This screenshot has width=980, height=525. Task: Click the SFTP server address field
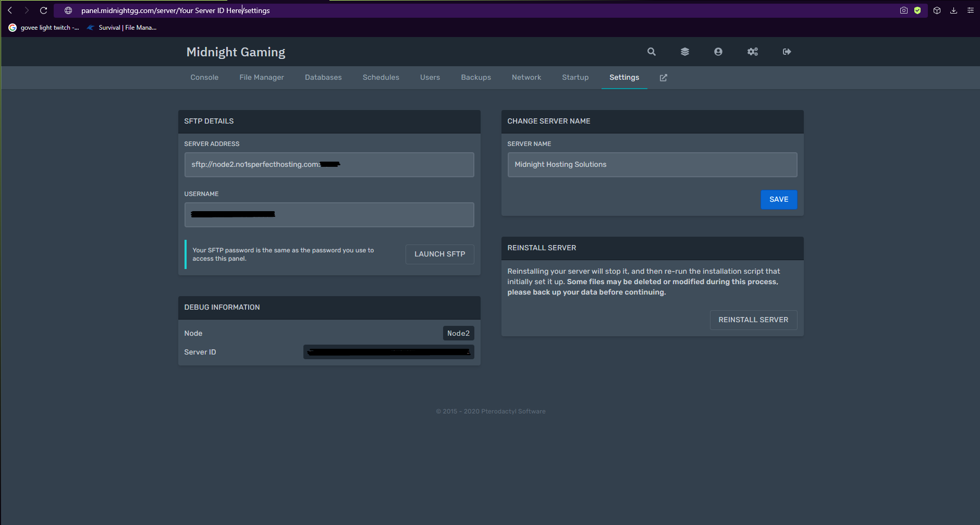pos(329,165)
